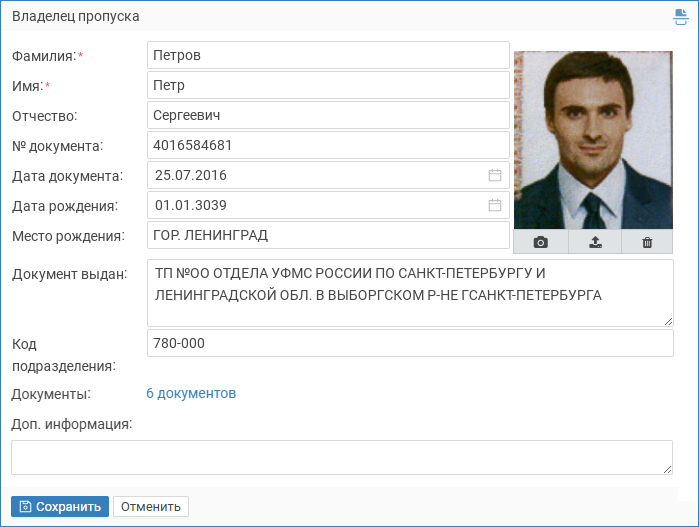
Task: Click the Отменить button
Action: (151, 506)
